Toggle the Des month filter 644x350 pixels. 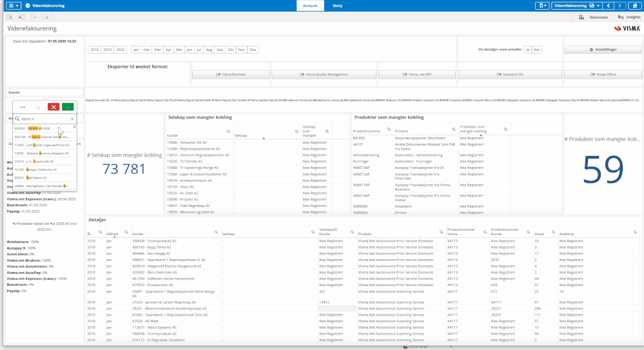click(253, 50)
